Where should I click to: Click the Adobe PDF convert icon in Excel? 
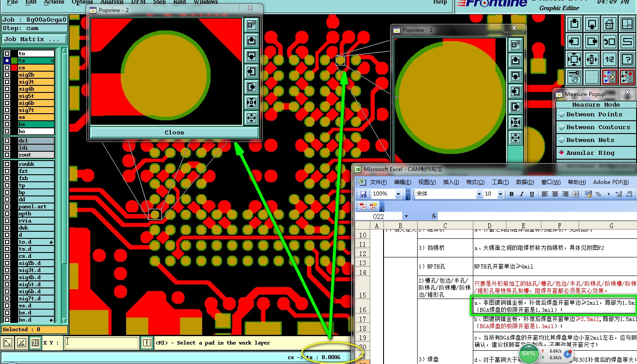tap(363, 206)
